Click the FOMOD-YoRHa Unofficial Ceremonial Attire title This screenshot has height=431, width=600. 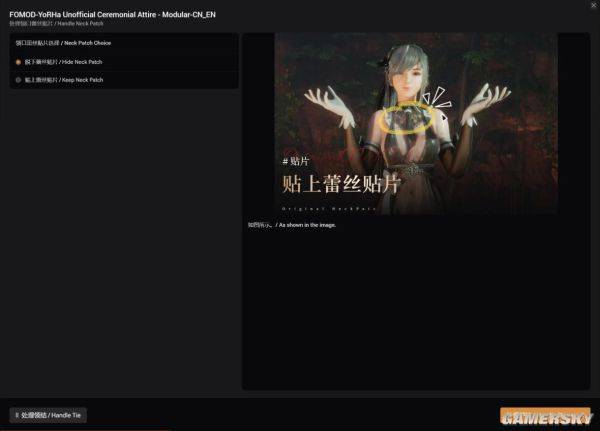112,15
